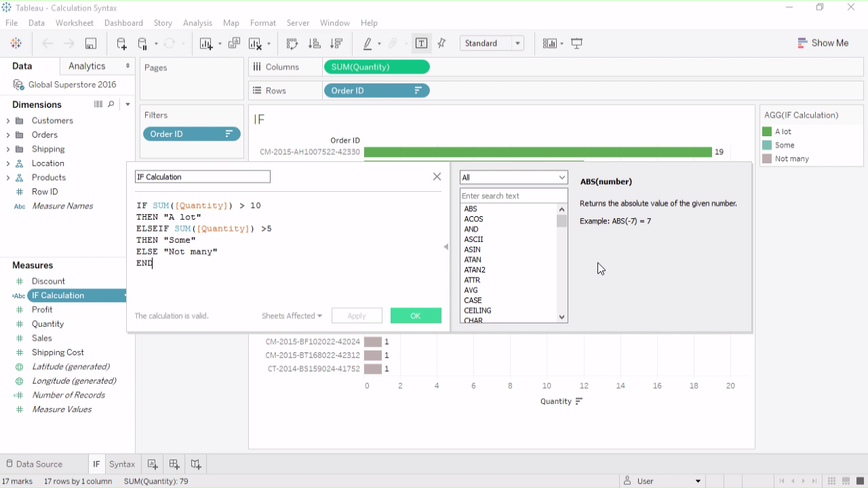Click the Swap Rows and Columns icon
This screenshot has height=488, width=868.
(x=292, y=43)
